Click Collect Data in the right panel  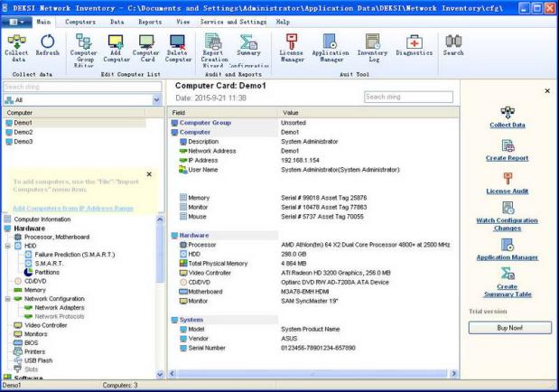(x=508, y=112)
